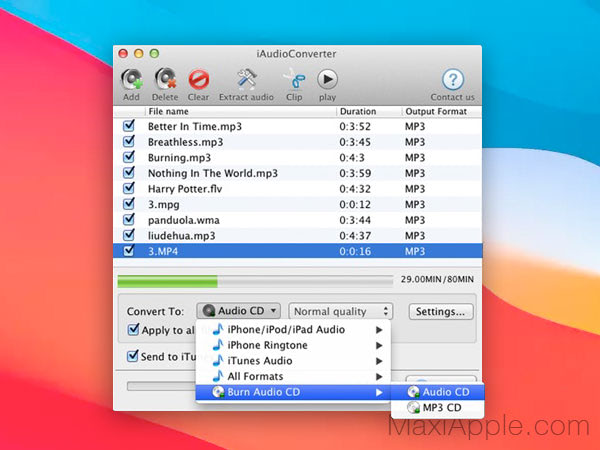Image resolution: width=600 pixels, height=450 pixels.
Task: Uncheck Harry Potter.flv checkbox
Action: tap(129, 188)
